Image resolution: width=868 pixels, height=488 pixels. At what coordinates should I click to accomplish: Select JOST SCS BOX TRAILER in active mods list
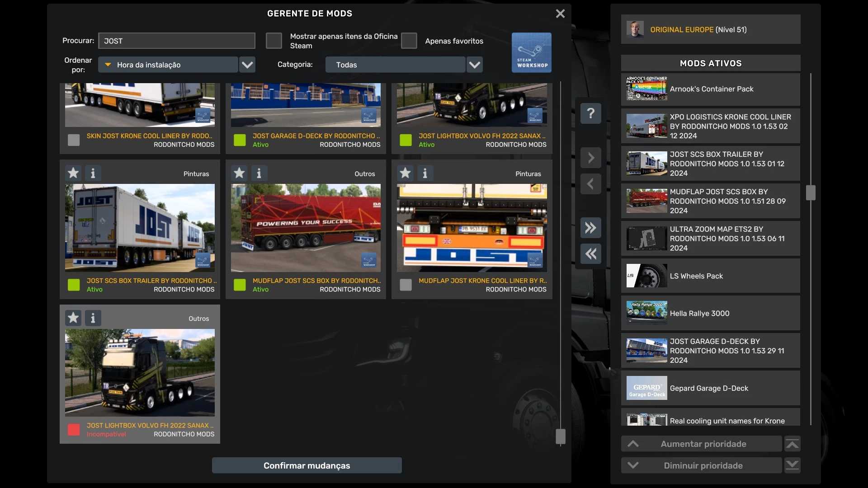(711, 164)
